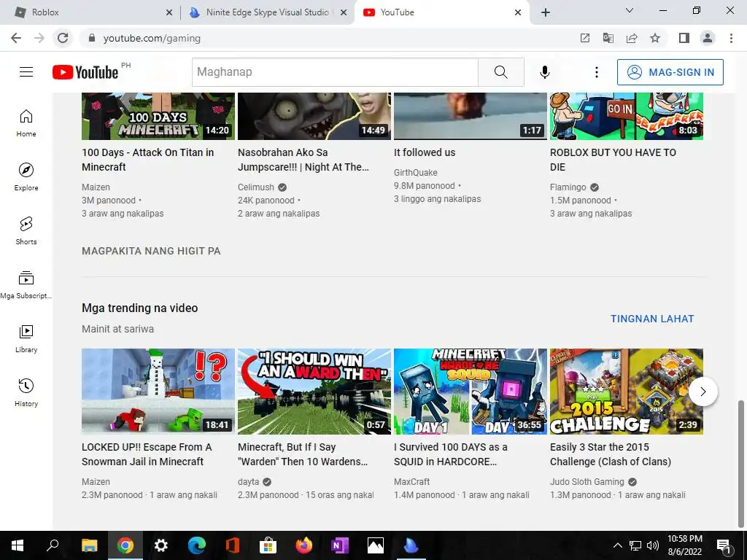Click the MAG-SIGN IN button
The width and height of the screenshot is (747, 560).
670,72
